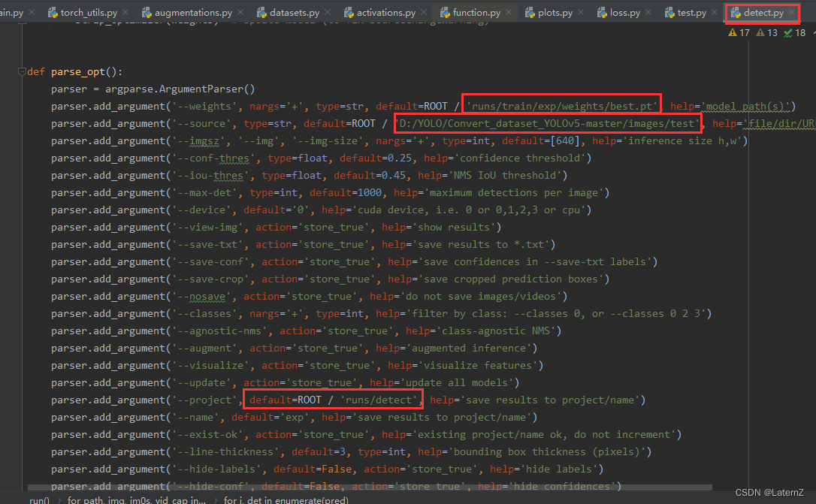Click the 'runs/detect' default path string
The image size is (816, 504).
point(380,400)
